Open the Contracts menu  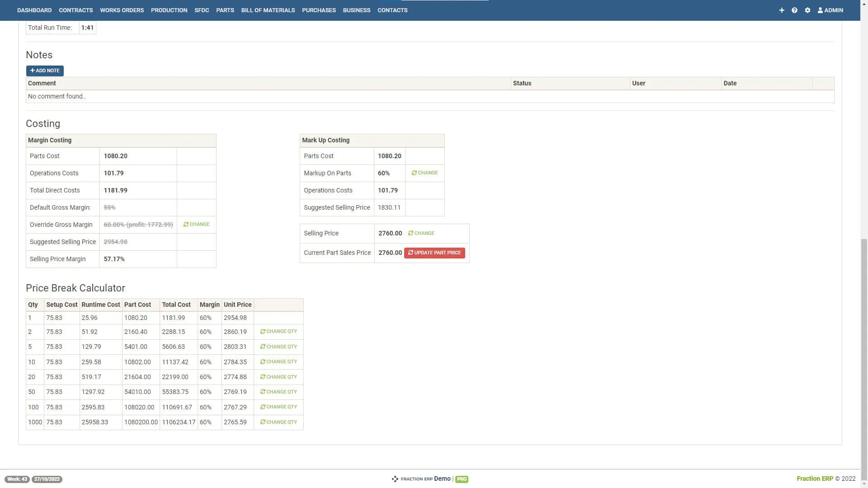[75, 10]
